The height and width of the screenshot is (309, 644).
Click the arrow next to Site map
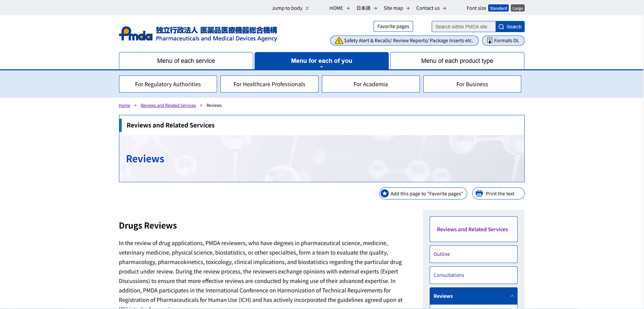pyautogui.click(x=408, y=8)
